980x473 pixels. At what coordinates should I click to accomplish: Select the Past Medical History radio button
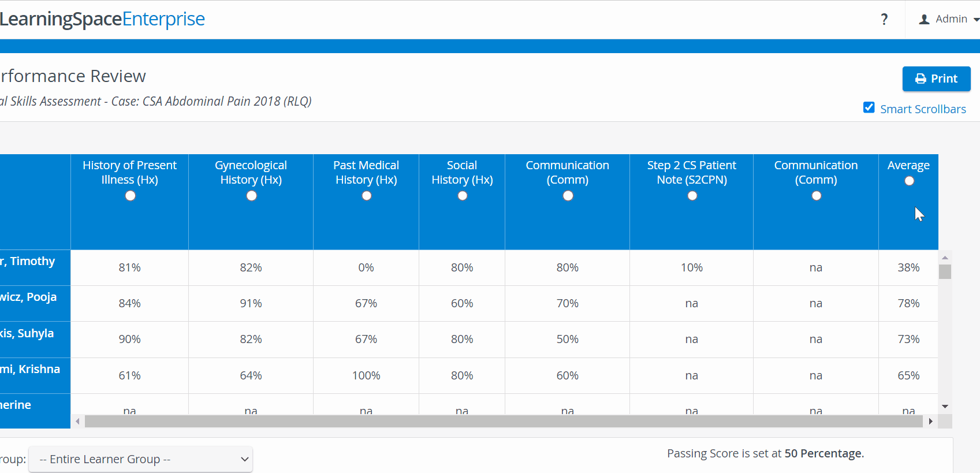click(x=366, y=196)
